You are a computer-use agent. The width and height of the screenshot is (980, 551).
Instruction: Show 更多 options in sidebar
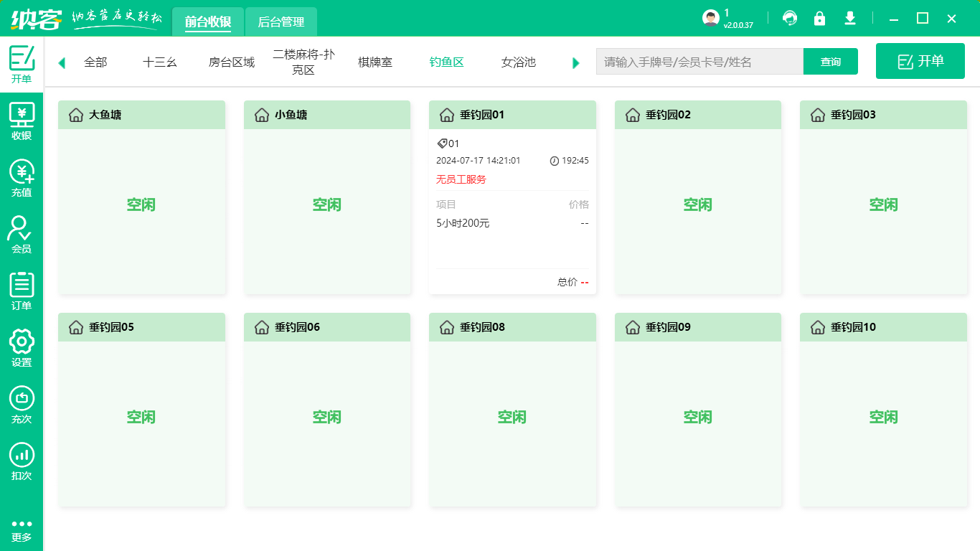pos(22,529)
